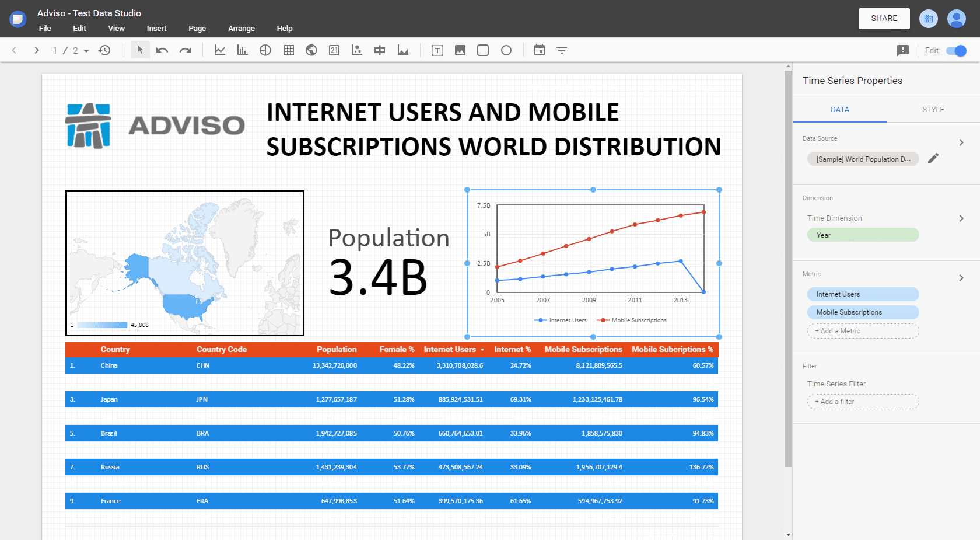Viewport: 980px width, 540px height.
Task: Add a pie chart from toolbar
Action: click(265, 50)
